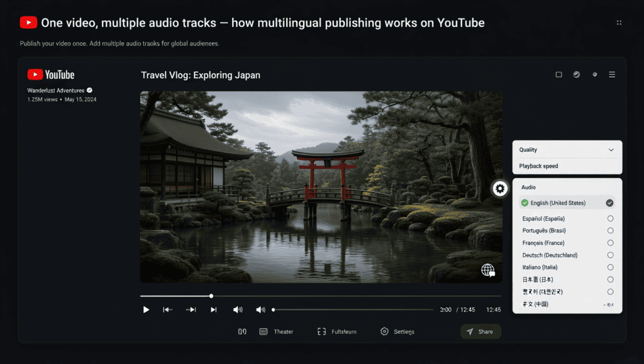Click the square miniplayer icon above the video
The image size is (644, 364).
coord(558,74)
